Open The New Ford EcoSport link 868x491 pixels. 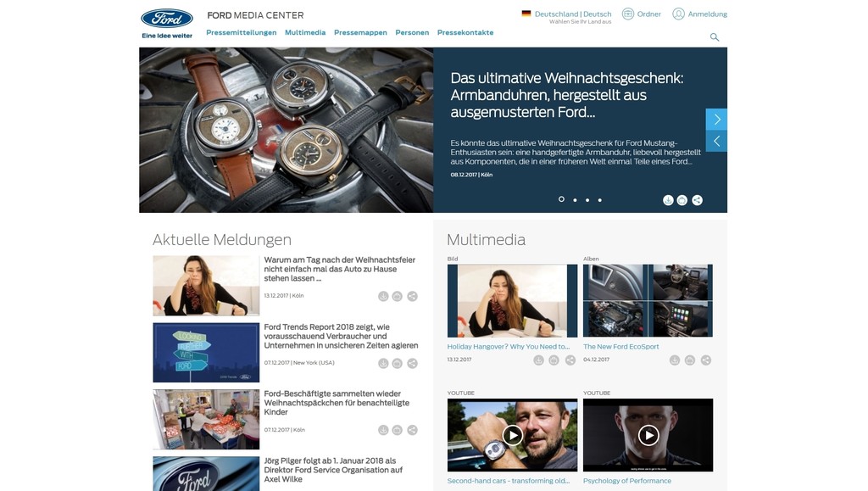(620, 347)
